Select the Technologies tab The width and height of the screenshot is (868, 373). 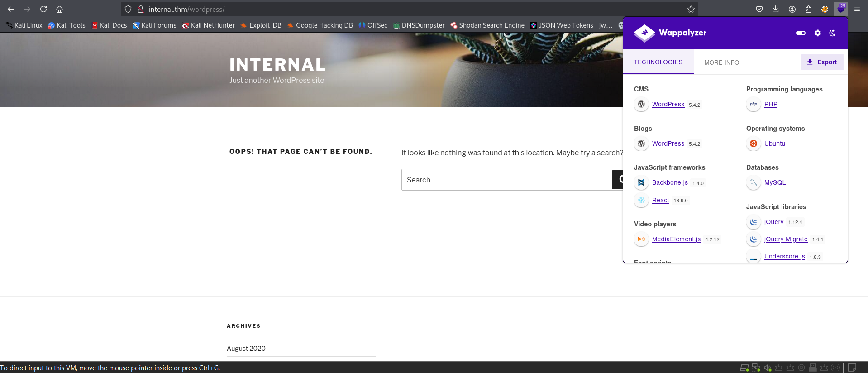(658, 62)
